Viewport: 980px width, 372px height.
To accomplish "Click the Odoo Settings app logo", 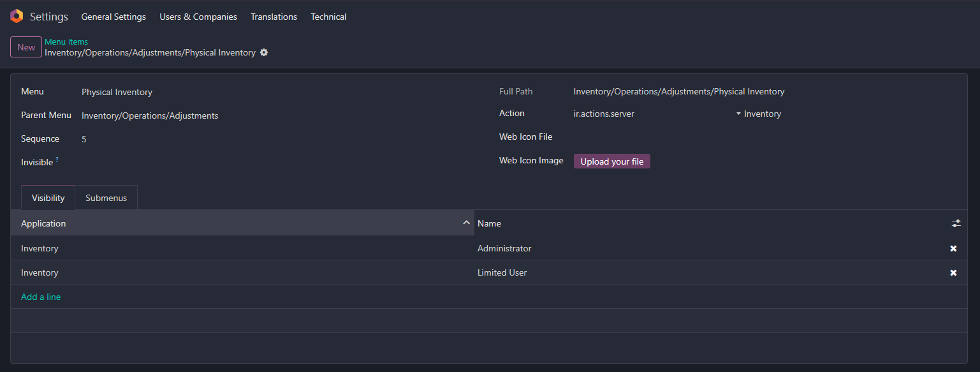I will pos(17,17).
